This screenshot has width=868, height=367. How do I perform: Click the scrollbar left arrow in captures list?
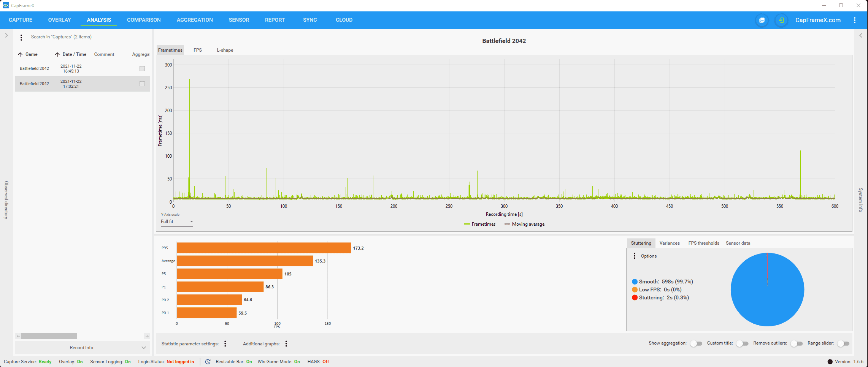[x=18, y=336]
